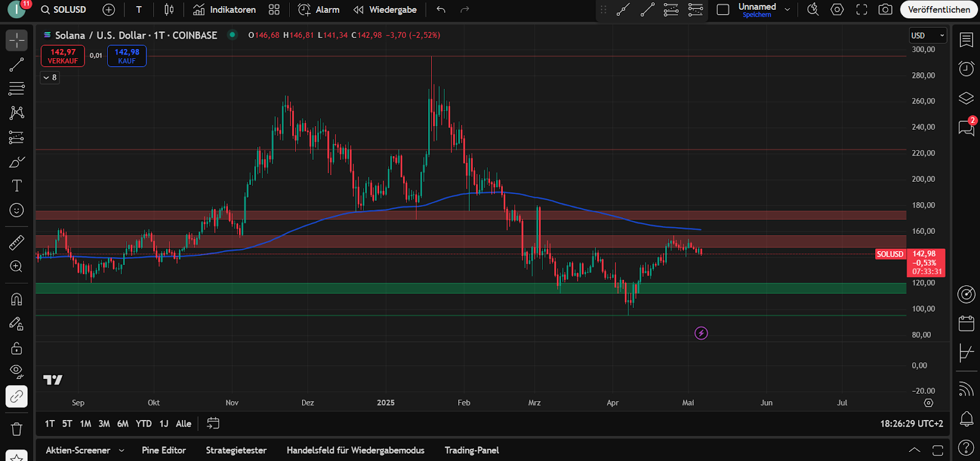Select the trend line drawing tool
980x461 pixels.
(17, 65)
